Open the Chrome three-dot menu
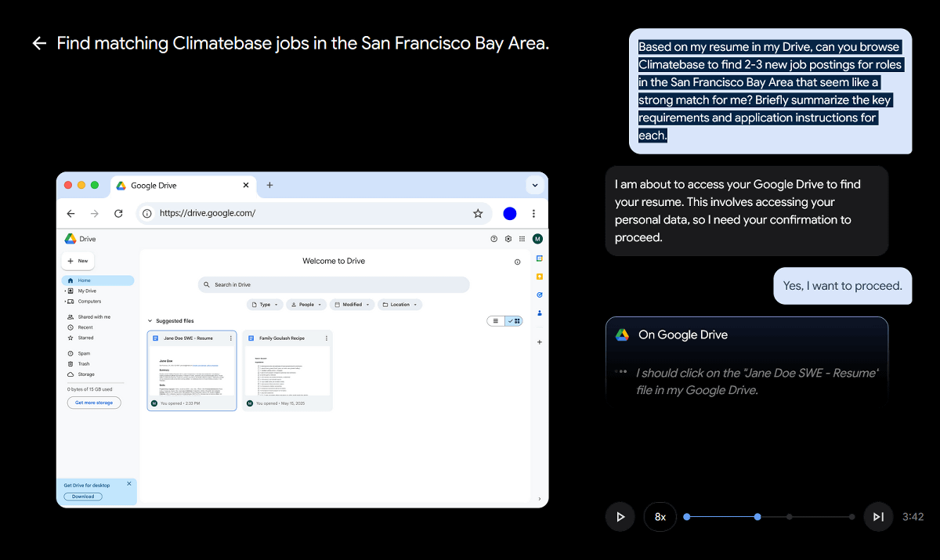Image resolution: width=940 pixels, height=560 pixels. click(x=534, y=213)
